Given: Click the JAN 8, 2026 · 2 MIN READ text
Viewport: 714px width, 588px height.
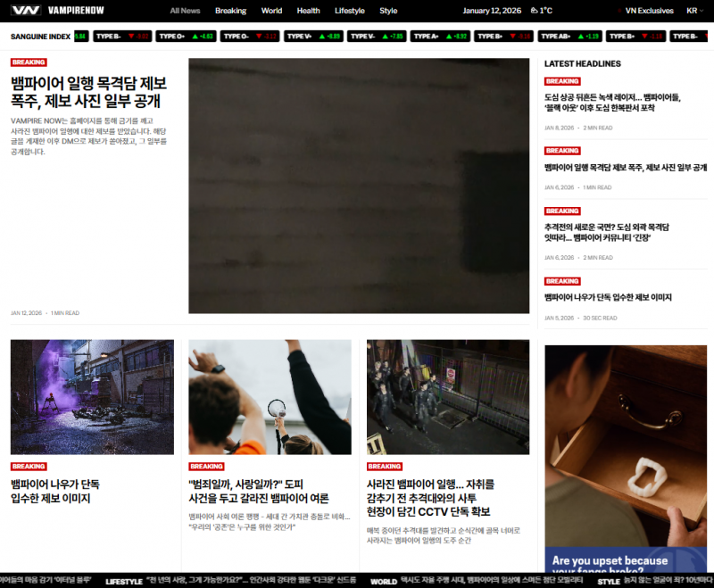Looking at the screenshot, I should pos(578,128).
